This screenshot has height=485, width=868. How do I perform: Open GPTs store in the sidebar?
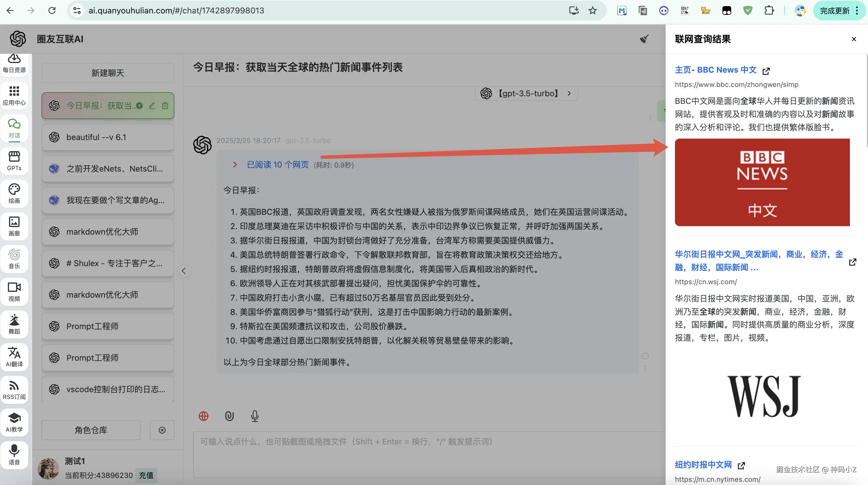coord(14,161)
